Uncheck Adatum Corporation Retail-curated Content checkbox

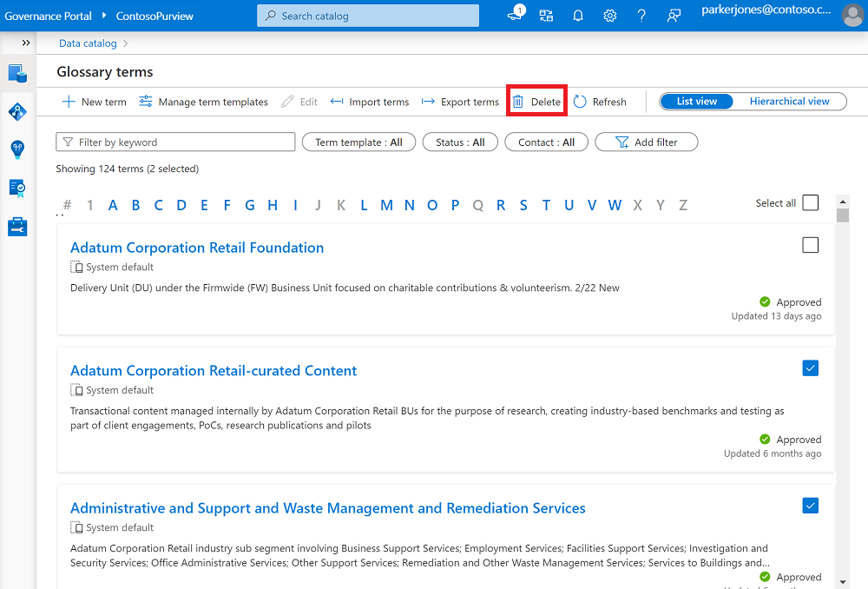(x=810, y=368)
